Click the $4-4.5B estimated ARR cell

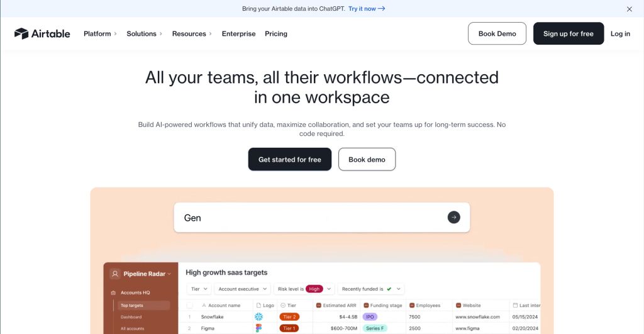[x=348, y=317]
